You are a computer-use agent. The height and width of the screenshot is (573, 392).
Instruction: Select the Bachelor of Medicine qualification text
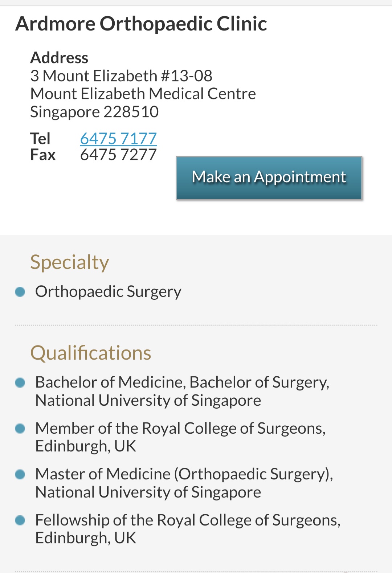[x=182, y=391]
